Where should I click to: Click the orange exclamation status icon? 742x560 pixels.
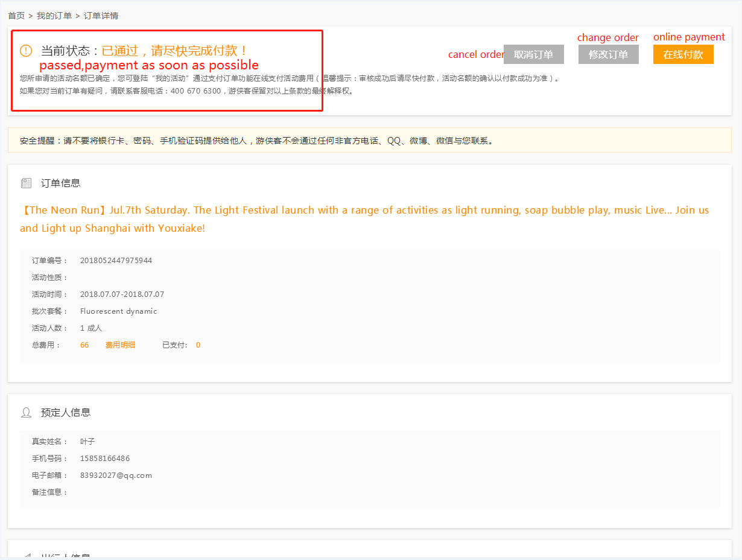26,51
